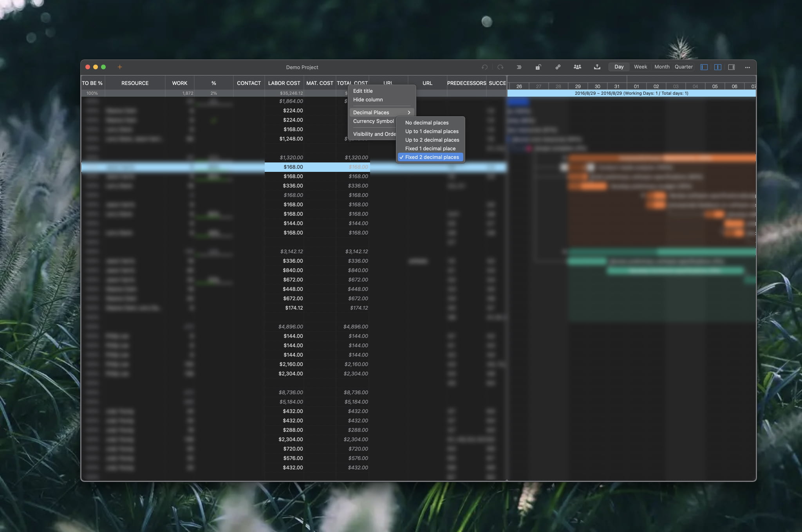Viewport: 802px width, 532px height.
Task: Click the export share icon
Action: [x=597, y=67]
